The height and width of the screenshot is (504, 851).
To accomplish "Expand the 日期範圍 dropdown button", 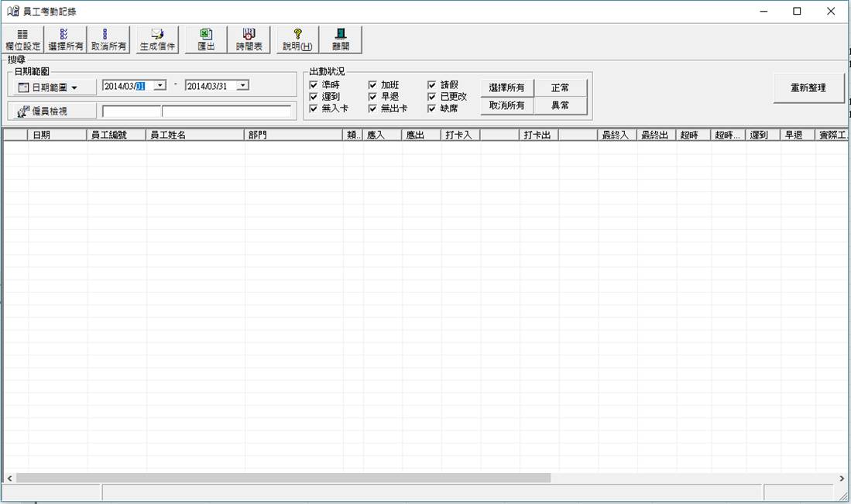I will (x=53, y=87).
